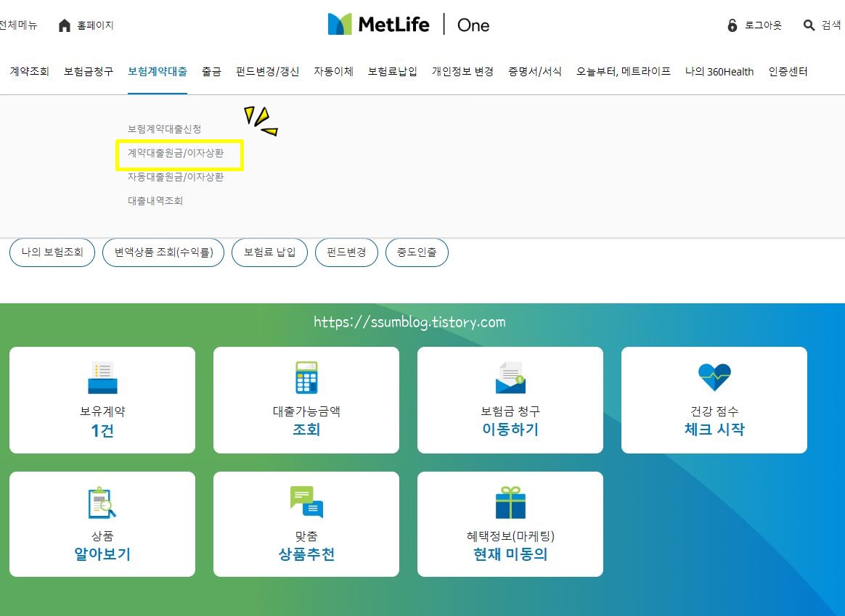The image size is (845, 616).
Task: Select 대출내역조회 submenu item
Action: [x=155, y=201]
